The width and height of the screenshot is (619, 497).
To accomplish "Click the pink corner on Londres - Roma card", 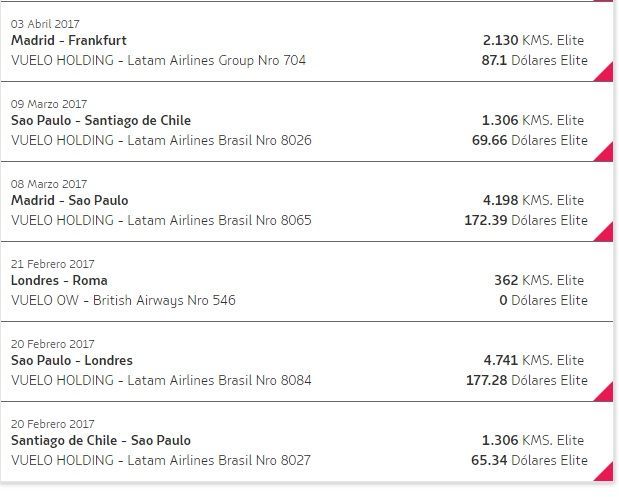I will [604, 312].
